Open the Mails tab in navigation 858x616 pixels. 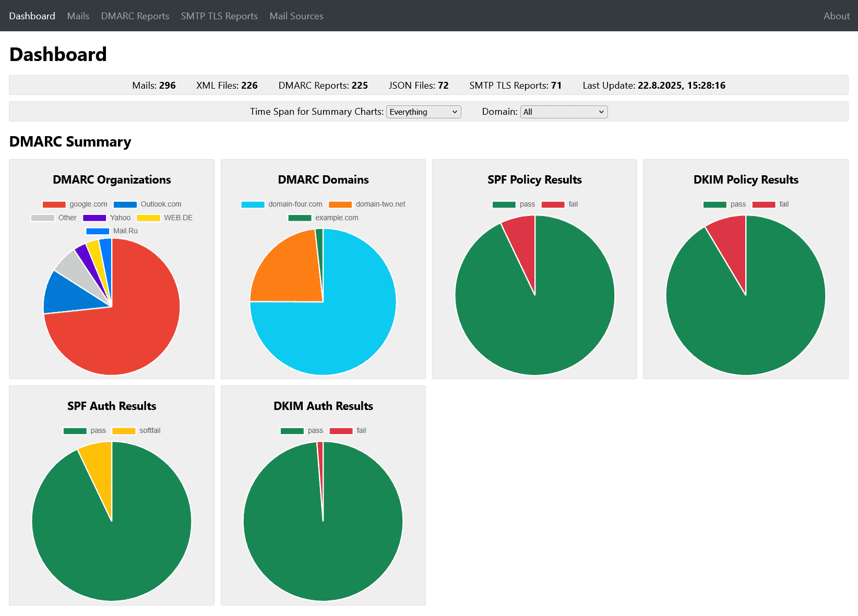point(78,16)
